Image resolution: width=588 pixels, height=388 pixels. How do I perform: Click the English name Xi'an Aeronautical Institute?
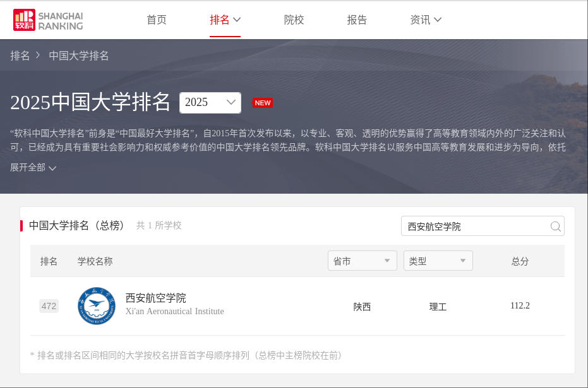(174, 312)
